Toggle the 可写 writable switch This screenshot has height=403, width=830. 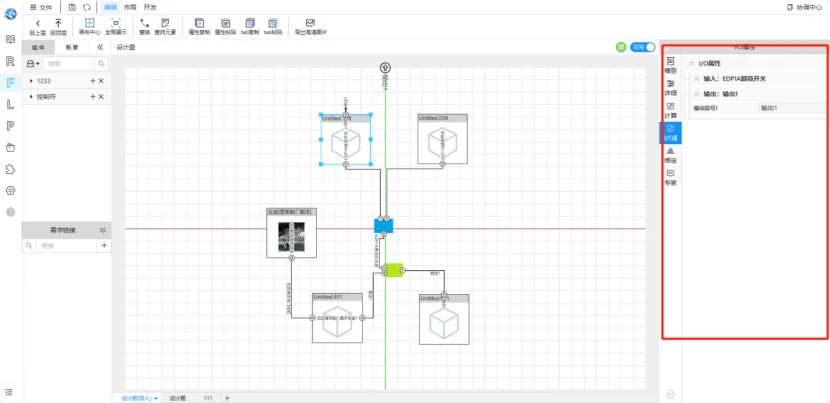point(642,47)
